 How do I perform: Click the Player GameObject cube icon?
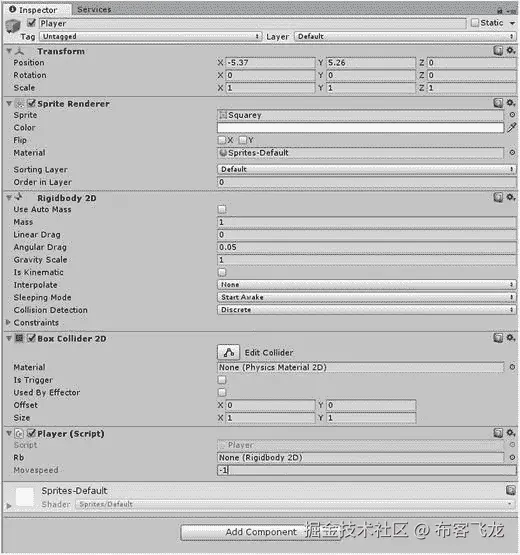click(x=13, y=26)
